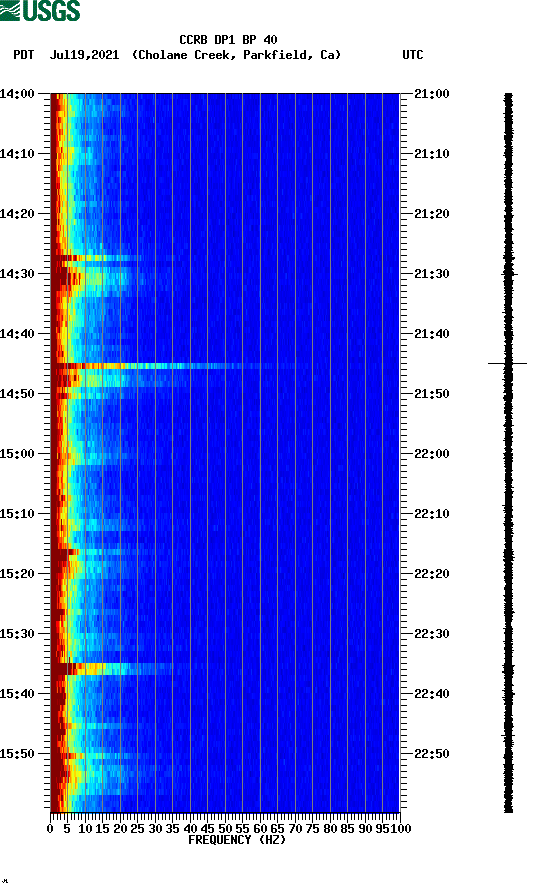Image resolution: width=552 pixels, height=892 pixels.
Task: Click the USGS logo
Action: [40, 10]
